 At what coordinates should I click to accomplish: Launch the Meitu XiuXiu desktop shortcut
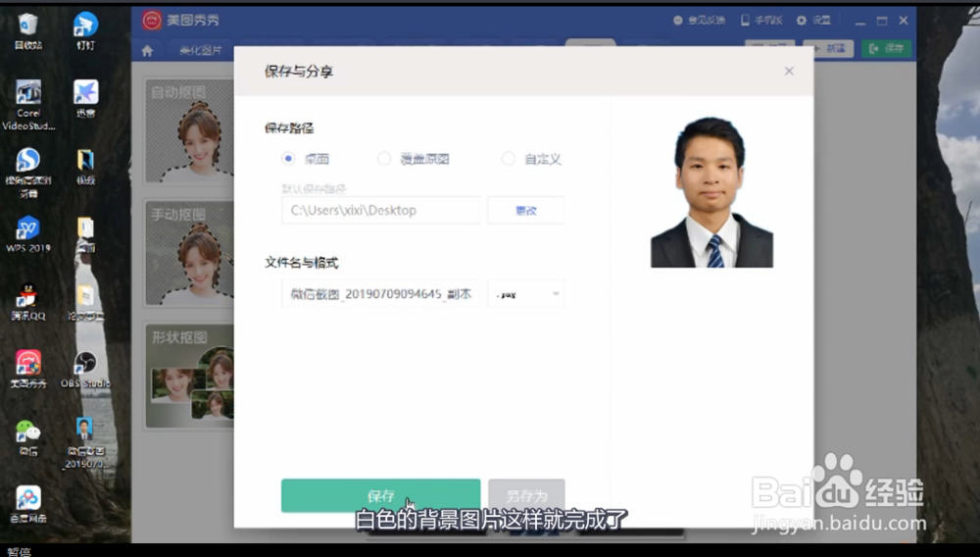28,369
